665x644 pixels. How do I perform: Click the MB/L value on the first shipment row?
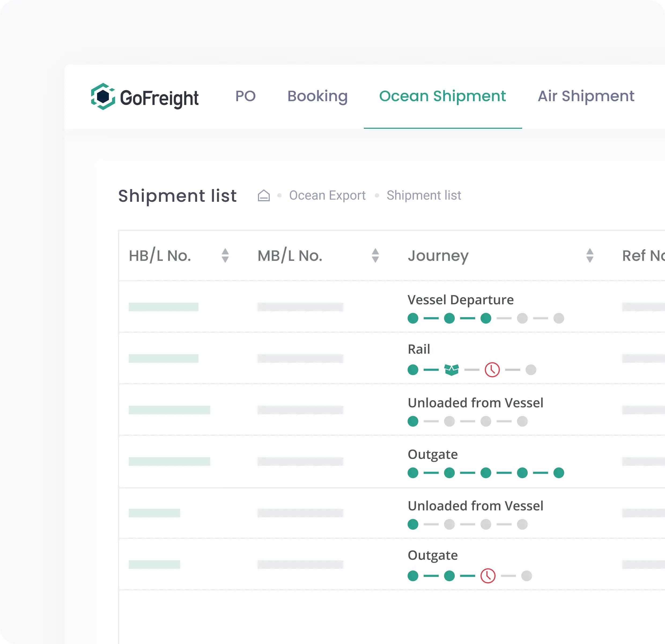pos(300,306)
